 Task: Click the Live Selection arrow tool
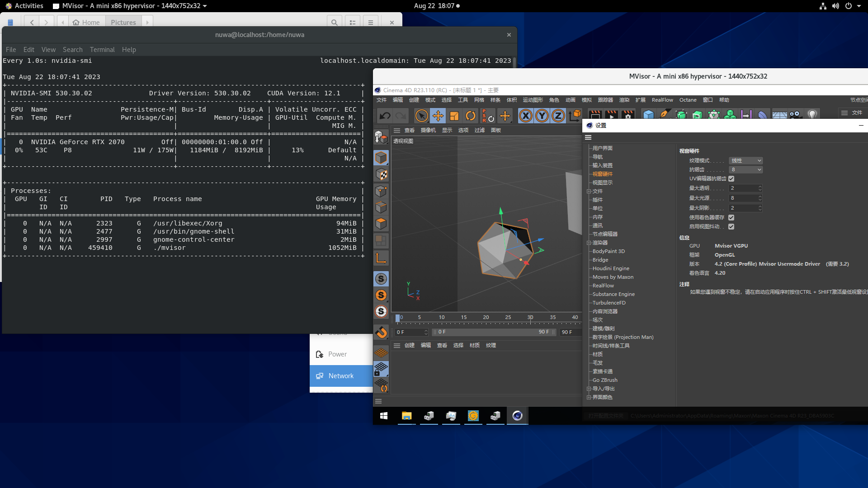421,116
